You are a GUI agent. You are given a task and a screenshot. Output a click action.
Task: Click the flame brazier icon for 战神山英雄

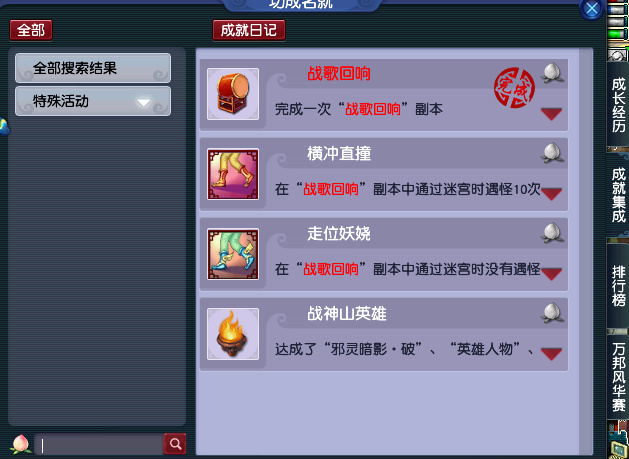(233, 334)
